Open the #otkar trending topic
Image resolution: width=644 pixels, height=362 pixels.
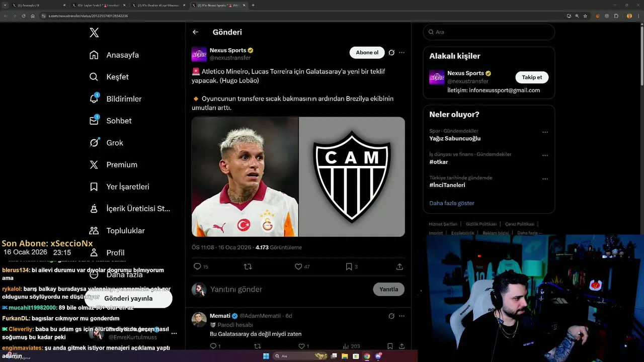pos(439,162)
